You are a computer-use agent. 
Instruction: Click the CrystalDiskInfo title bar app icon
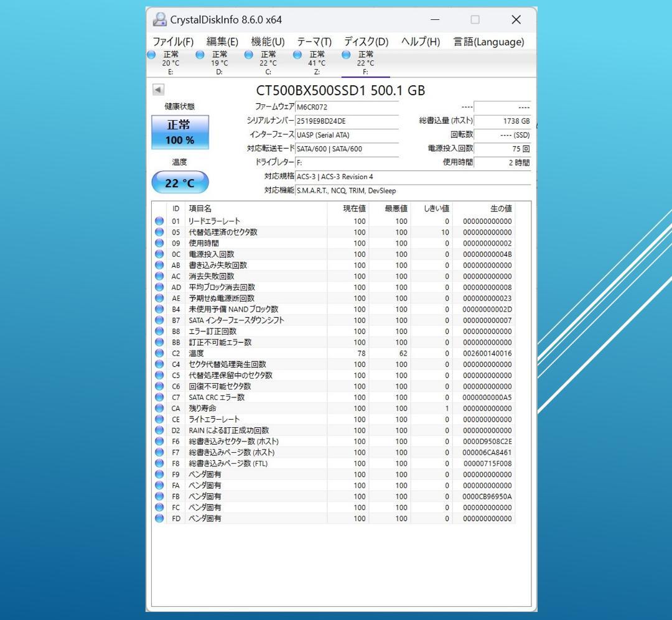tap(160, 19)
